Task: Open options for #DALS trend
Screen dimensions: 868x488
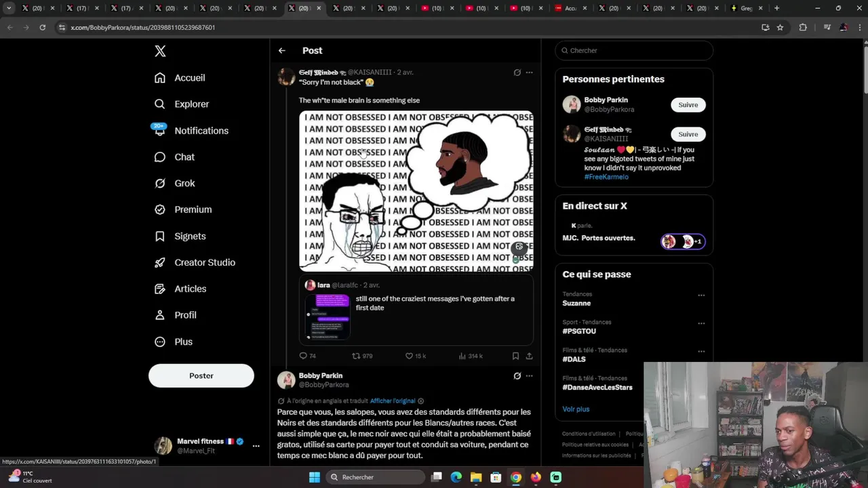Action: click(701, 352)
